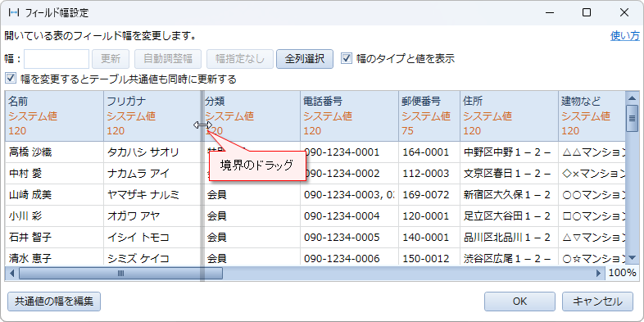Click postal code cell 150-0012

[x=429, y=256]
